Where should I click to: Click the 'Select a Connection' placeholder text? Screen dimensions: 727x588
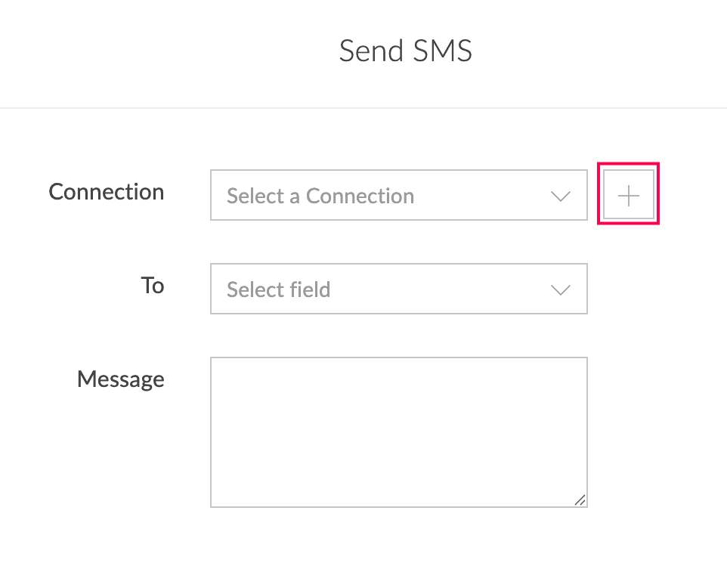(x=320, y=196)
